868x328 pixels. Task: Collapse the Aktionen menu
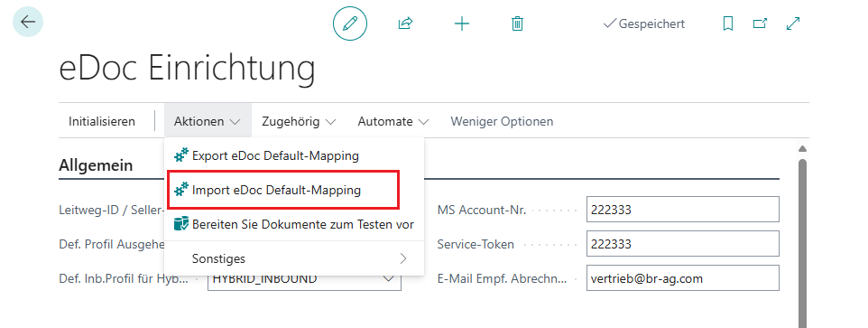208,121
